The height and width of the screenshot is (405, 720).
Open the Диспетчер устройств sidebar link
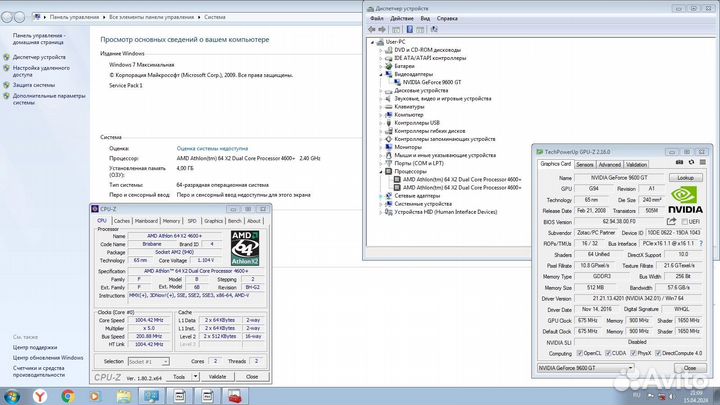(x=39, y=57)
